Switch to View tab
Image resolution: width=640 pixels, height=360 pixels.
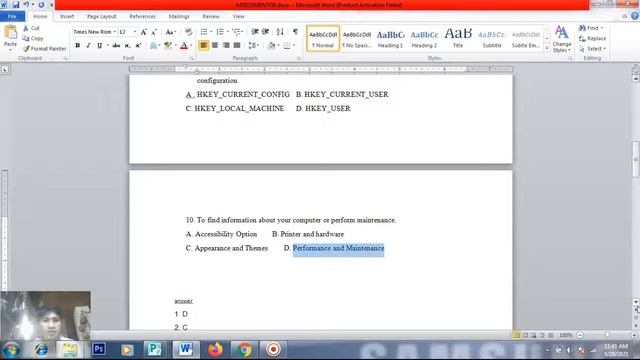point(238,16)
